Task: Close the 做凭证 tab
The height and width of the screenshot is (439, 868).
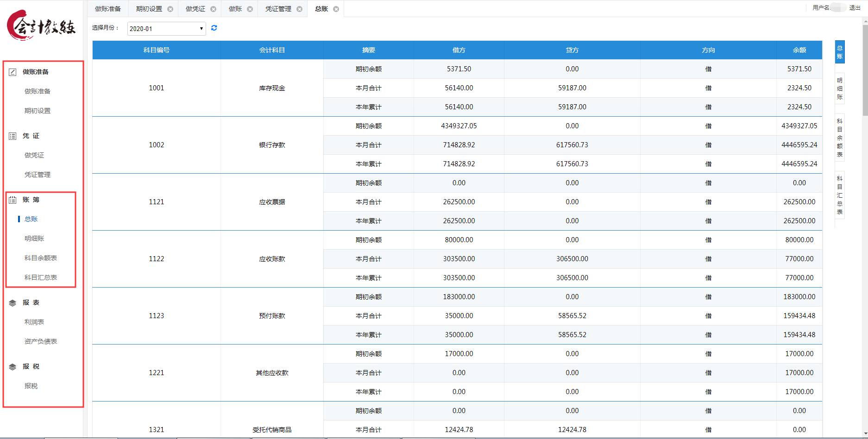Action: pos(214,9)
